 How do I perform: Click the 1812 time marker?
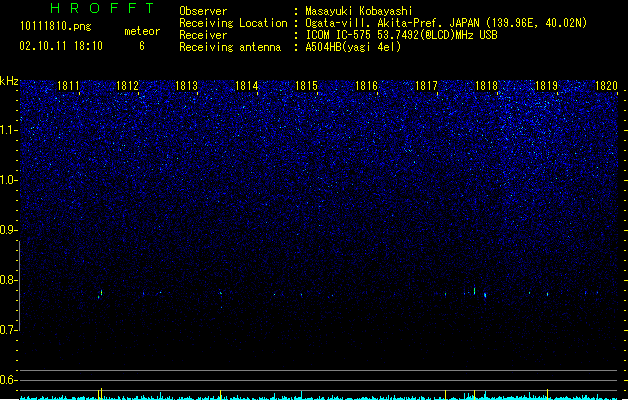pos(127,86)
